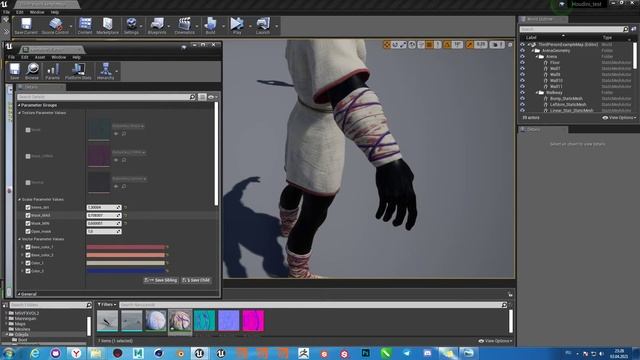Viewport: 640px width, 360px height.
Task: Maximize viewport via its corner icon
Action: pyautogui.click(x=510, y=44)
